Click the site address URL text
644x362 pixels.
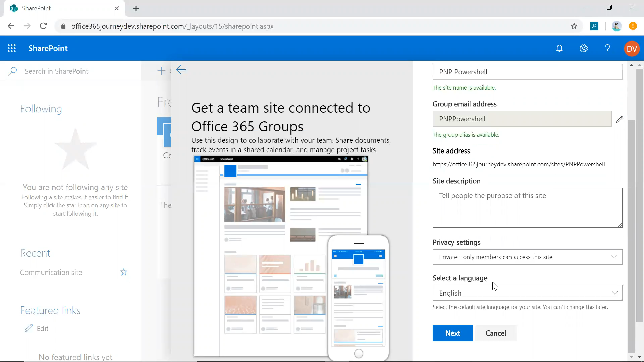tap(519, 164)
